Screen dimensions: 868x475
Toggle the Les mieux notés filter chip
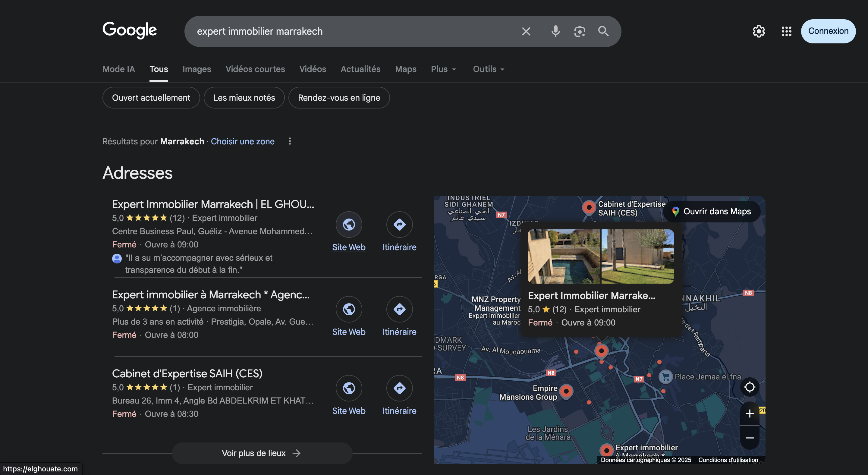pyautogui.click(x=244, y=98)
